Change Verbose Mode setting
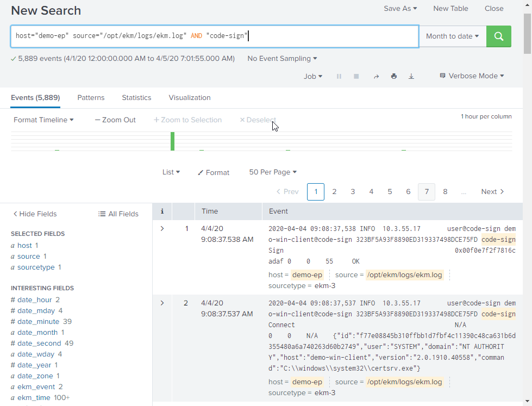 (x=472, y=76)
